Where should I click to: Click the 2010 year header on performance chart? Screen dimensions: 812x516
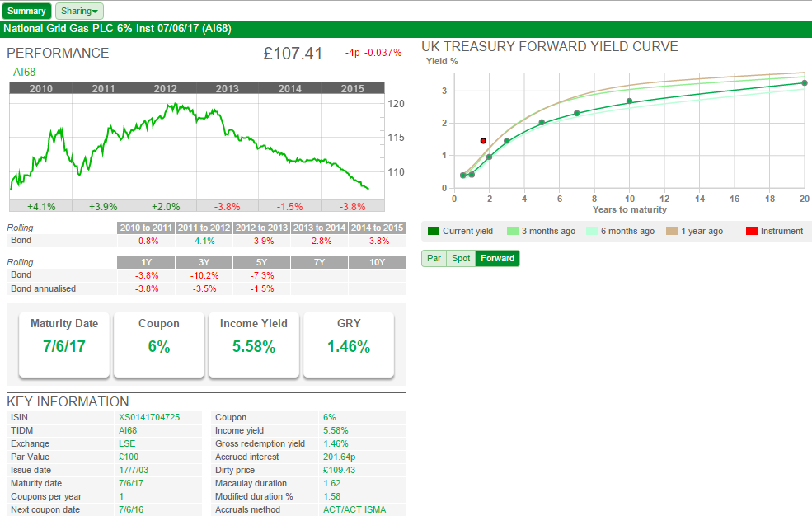[x=41, y=88]
